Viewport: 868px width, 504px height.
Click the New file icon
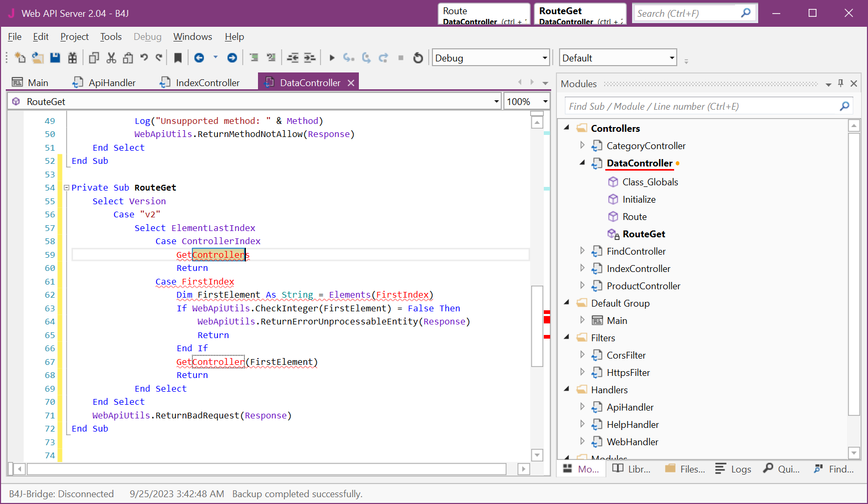click(x=20, y=58)
